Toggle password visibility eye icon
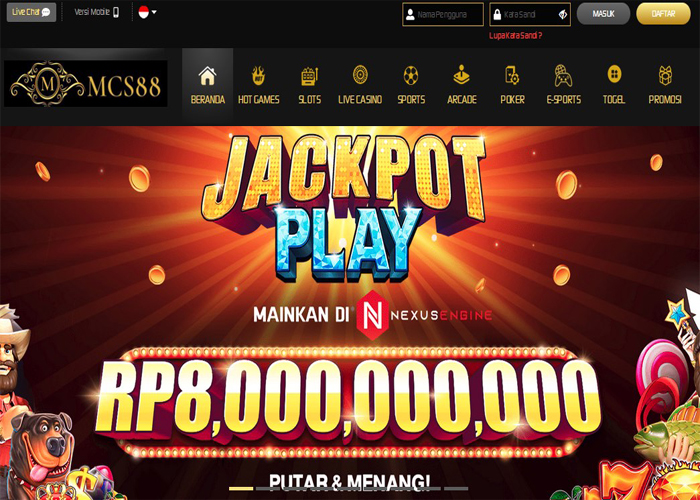Screen dimensions: 700x500 [x=562, y=15]
